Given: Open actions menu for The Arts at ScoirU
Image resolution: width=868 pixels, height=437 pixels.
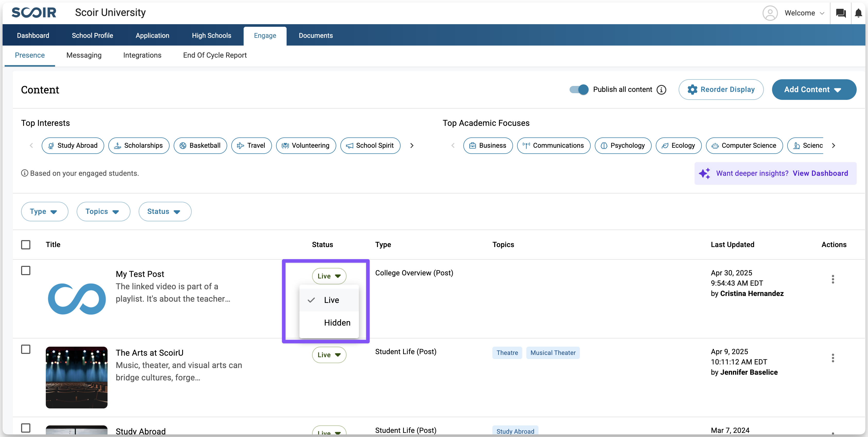Looking at the screenshot, I should tap(832, 358).
